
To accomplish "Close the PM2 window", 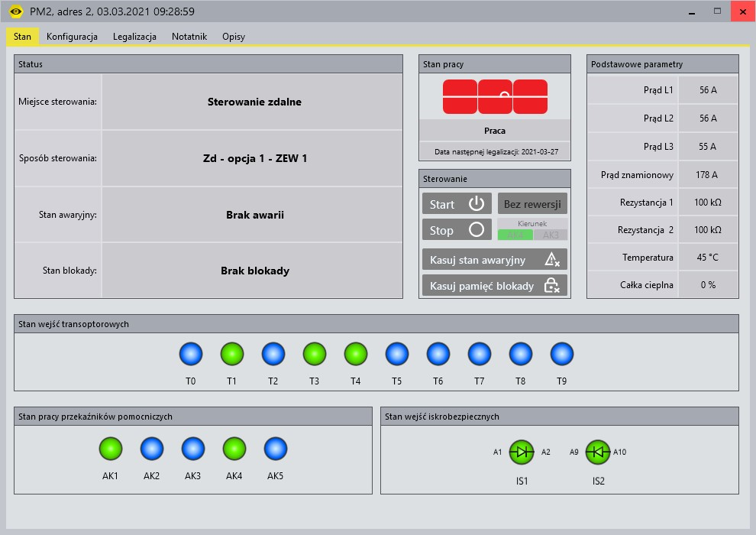I will [x=743, y=11].
